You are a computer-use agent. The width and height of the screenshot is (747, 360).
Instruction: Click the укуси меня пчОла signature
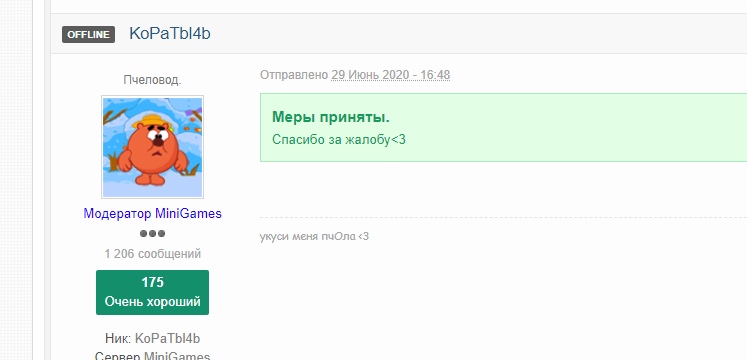(314, 236)
